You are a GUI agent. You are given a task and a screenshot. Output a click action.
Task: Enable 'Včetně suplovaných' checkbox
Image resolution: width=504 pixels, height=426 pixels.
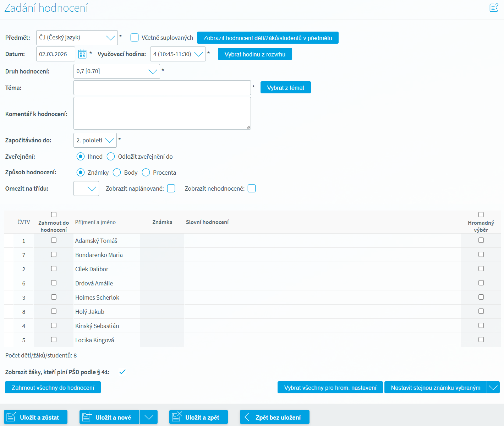click(135, 38)
